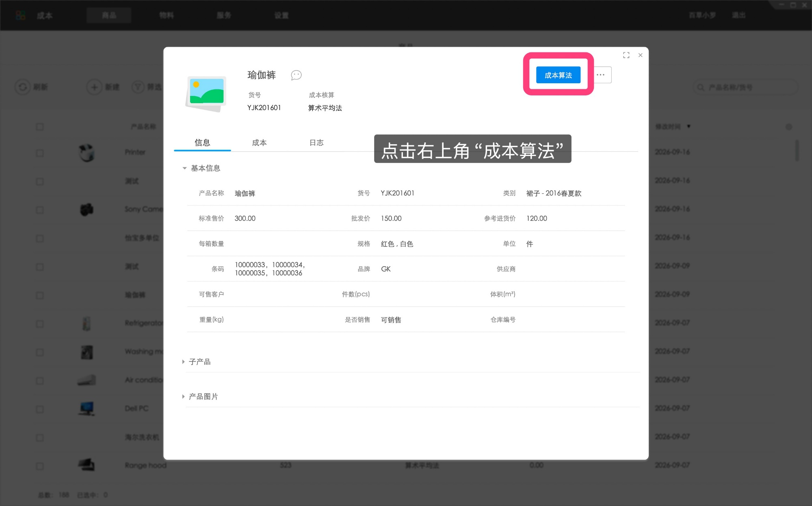Click the Dell PC product thumbnail

click(87, 409)
